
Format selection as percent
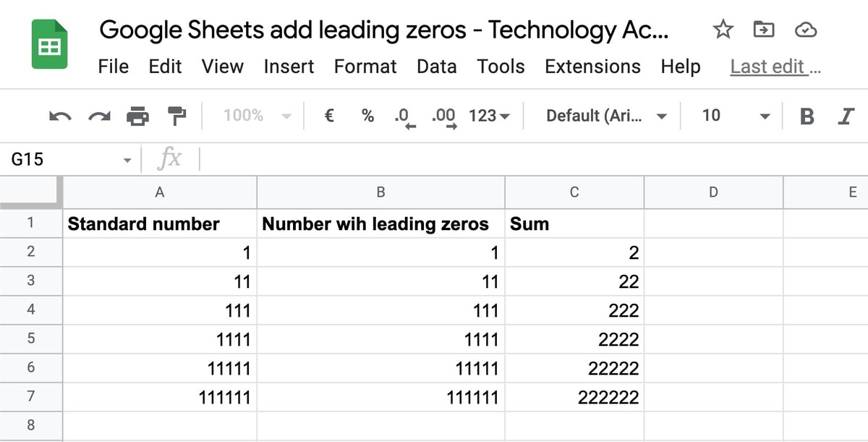[x=367, y=115]
